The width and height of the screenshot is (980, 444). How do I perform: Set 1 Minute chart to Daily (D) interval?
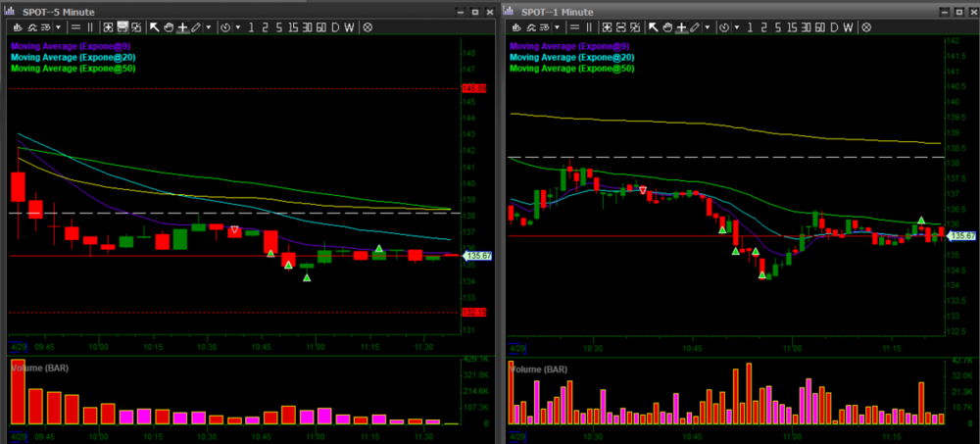pos(834,27)
